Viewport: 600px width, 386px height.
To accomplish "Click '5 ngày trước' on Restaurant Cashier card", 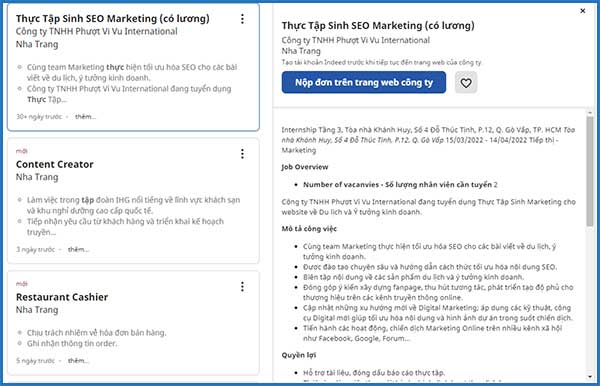I will pos(35,361).
